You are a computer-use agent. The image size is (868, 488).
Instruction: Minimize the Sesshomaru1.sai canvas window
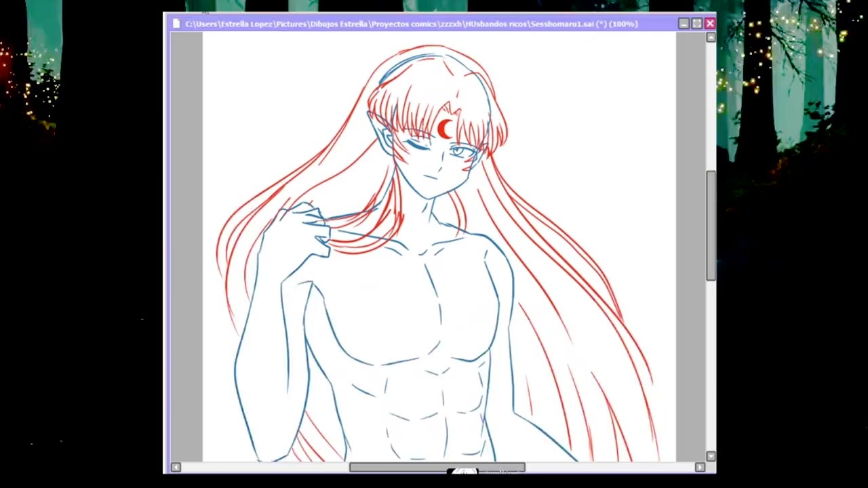coord(684,24)
